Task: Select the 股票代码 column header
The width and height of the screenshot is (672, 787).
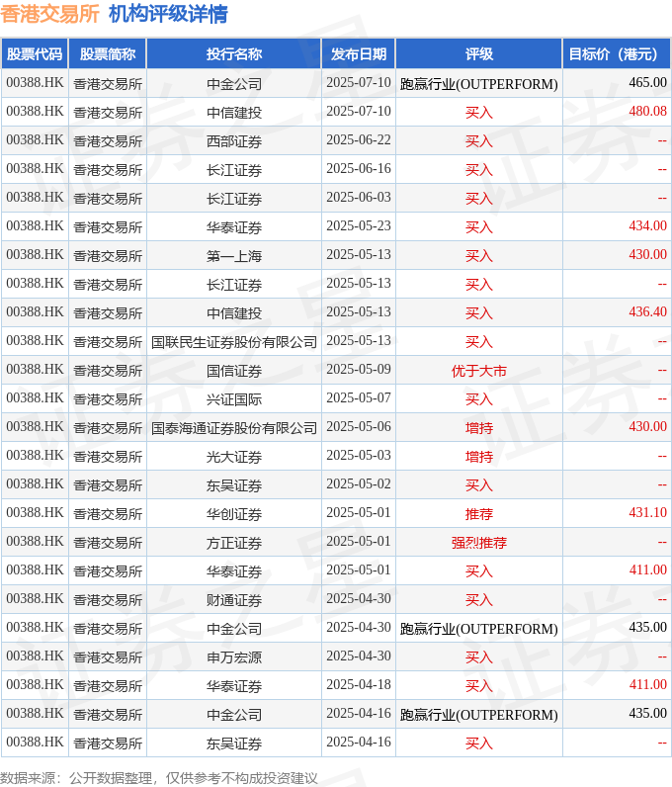Action: [x=35, y=53]
